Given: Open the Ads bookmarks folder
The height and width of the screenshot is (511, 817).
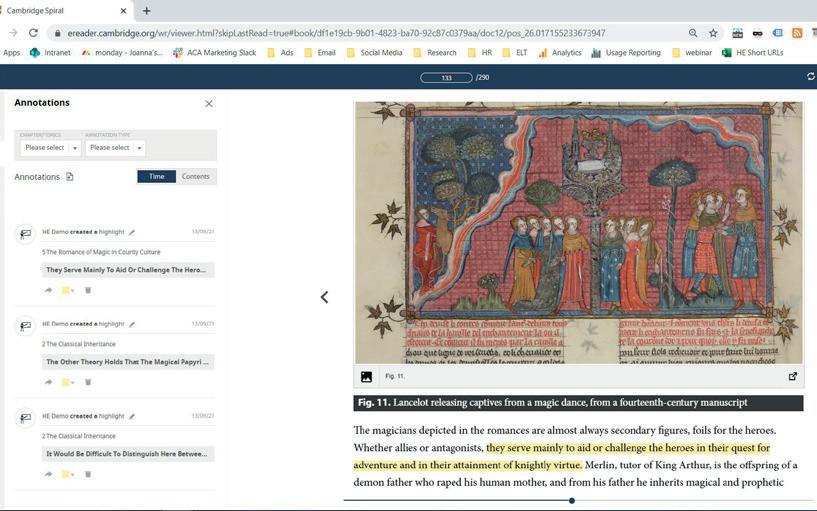Looking at the screenshot, I should [x=280, y=53].
